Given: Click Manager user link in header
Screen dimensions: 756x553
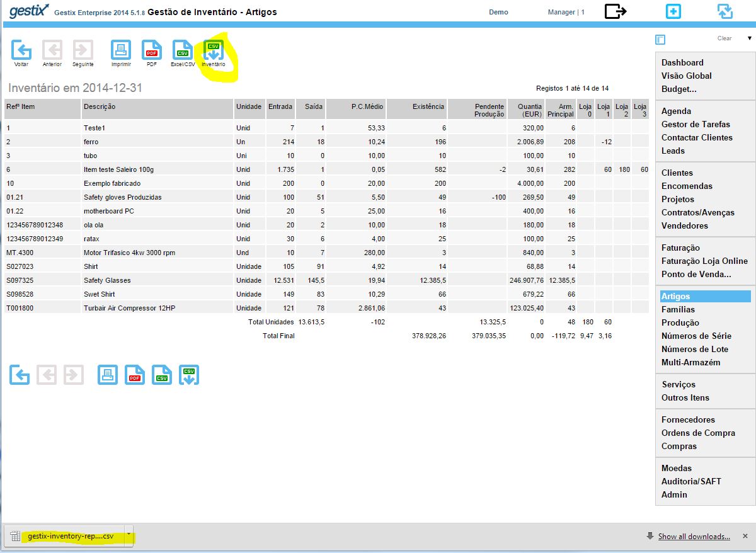Looking at the screenshot, I should click(566, 12).
